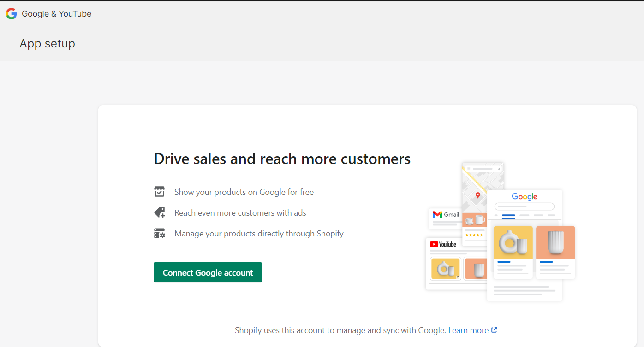Click the price tag plus icon beside ads
644x347 pixels.
coord(159,212)
